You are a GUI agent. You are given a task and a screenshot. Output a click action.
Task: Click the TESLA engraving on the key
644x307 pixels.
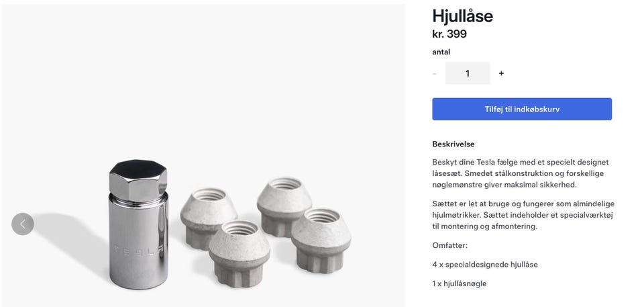coord(138,250)
